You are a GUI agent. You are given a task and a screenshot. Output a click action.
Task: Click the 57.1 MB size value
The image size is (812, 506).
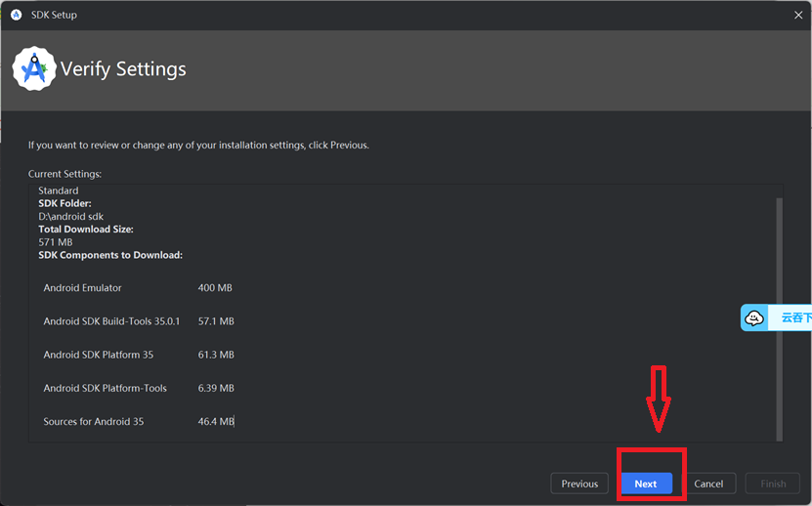(216, 321)
